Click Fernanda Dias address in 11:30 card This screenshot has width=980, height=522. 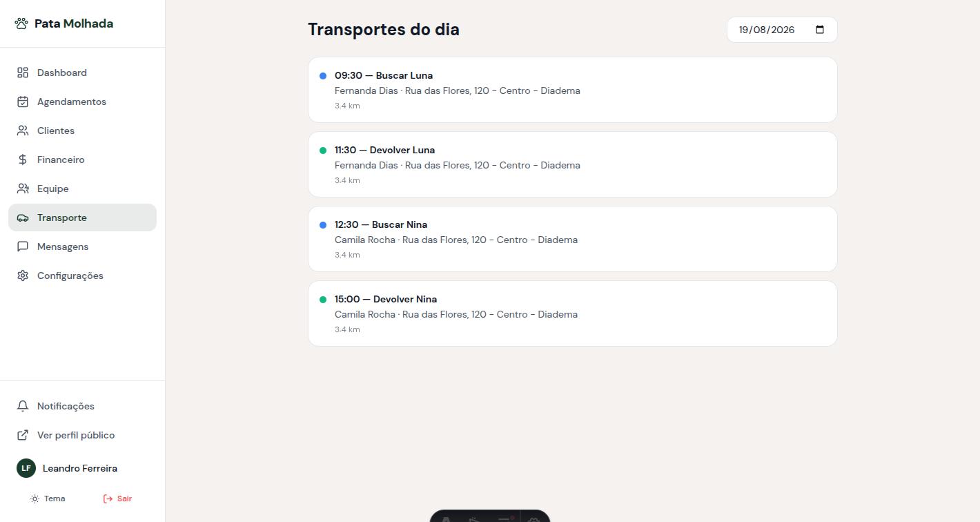tap(458, 165)
